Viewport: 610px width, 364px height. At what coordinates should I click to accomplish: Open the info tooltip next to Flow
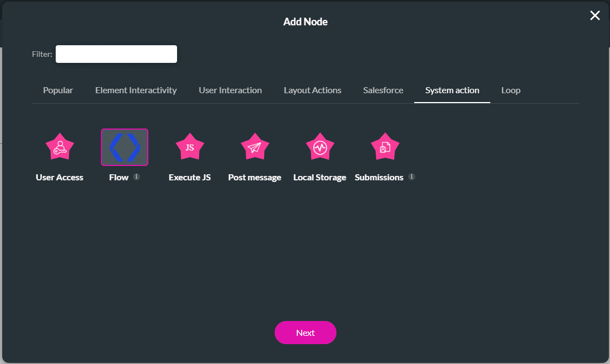coord(136,177)
